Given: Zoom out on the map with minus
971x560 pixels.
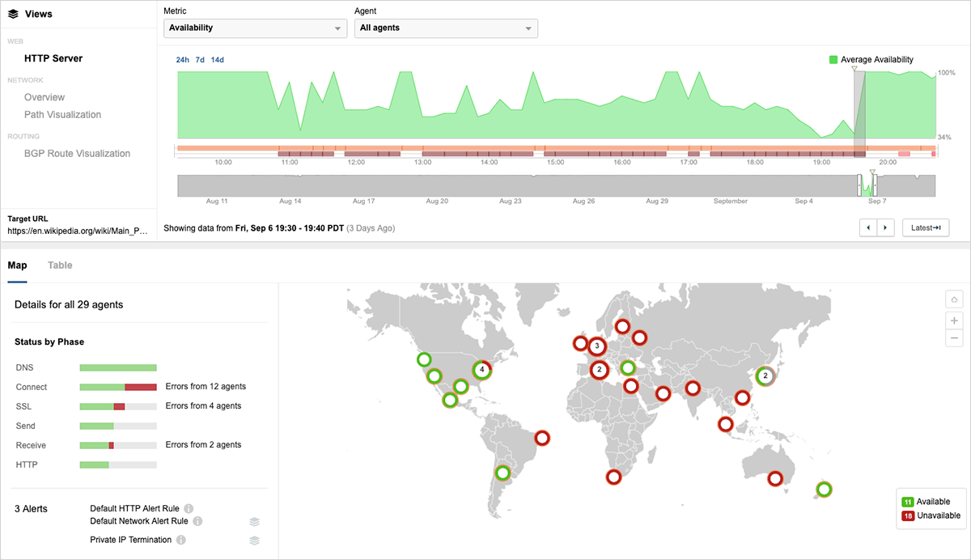Looking at the screenshot, I should point(954,337).
